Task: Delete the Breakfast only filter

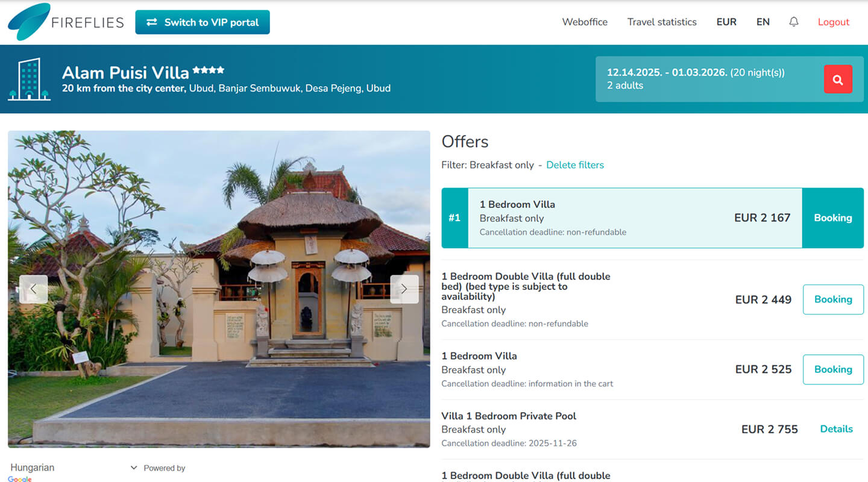Action: [x=575, y=165]
